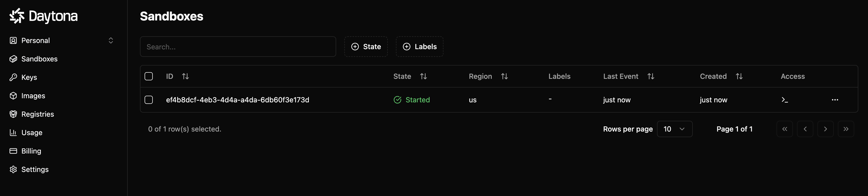Open the three-dot row actions menu
This screenshot has width=868, height=196.
point(835,100)
